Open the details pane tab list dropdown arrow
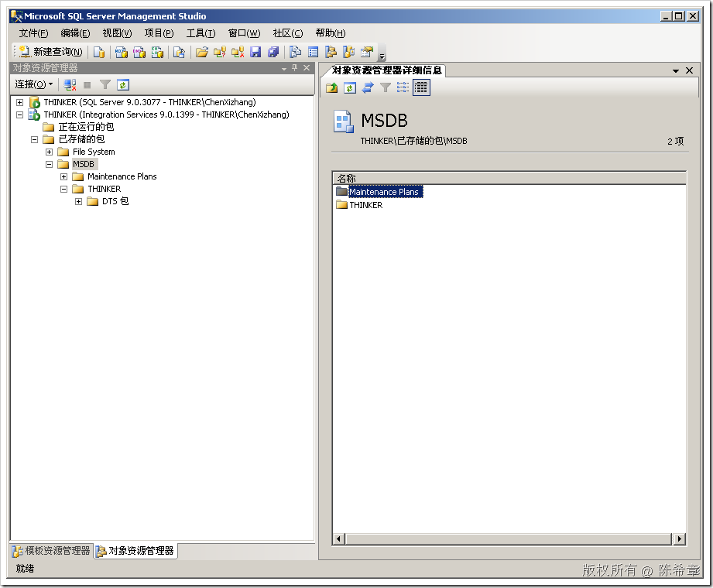The height and width of the screenshot is (588, 713). [x=676, y=71]
